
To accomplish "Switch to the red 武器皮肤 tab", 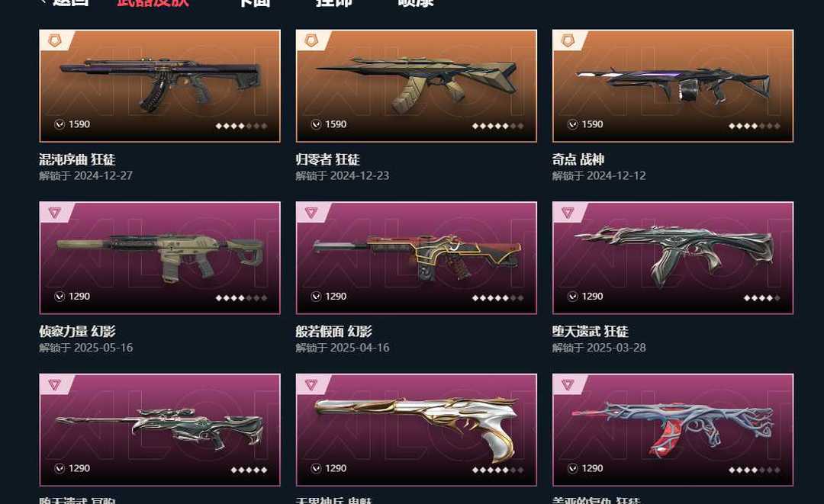I will point(153,2).
